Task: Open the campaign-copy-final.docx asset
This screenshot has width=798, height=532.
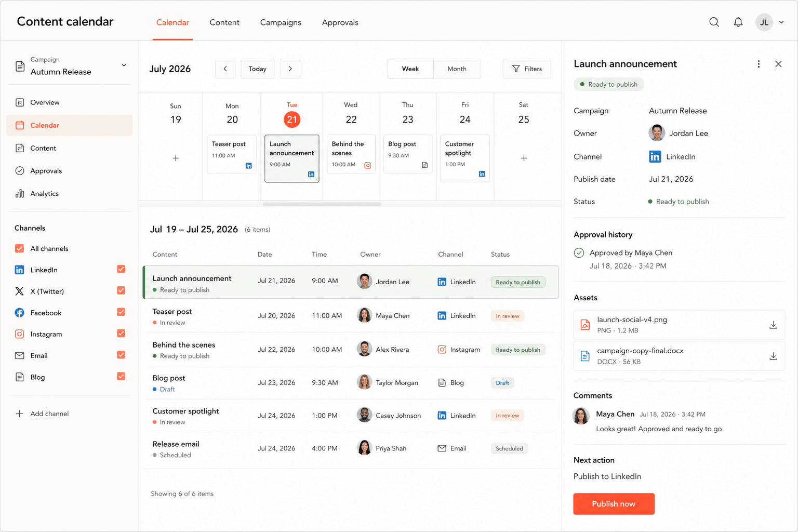Action: click(x=679, y=356)
